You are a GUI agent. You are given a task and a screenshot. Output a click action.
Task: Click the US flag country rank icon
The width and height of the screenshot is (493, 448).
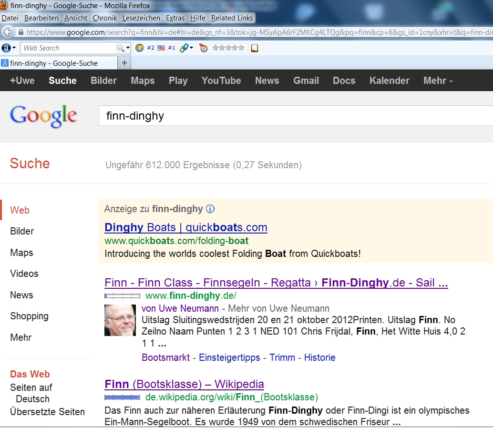coord(161,48)
